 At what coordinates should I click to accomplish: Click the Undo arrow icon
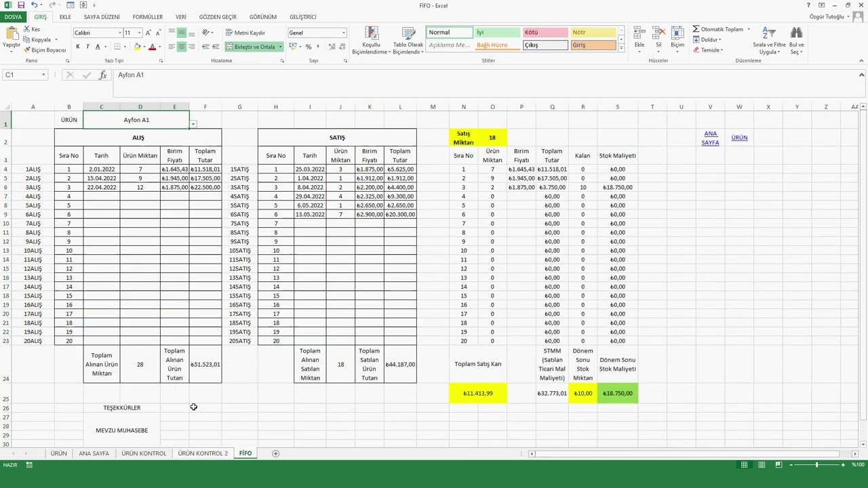tap(34, 5)
